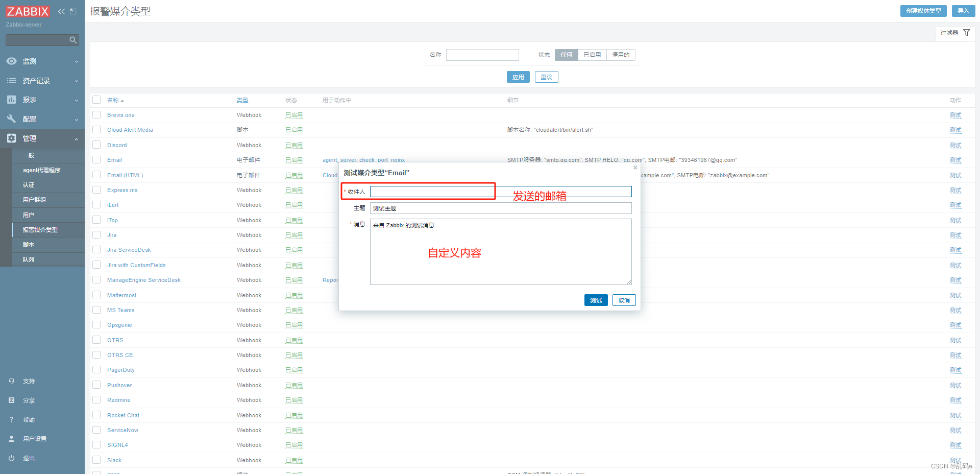The height and width of the screenshot is (474, 980).
Task: Click the 报表 chart icon
Action: click(11, 100)
